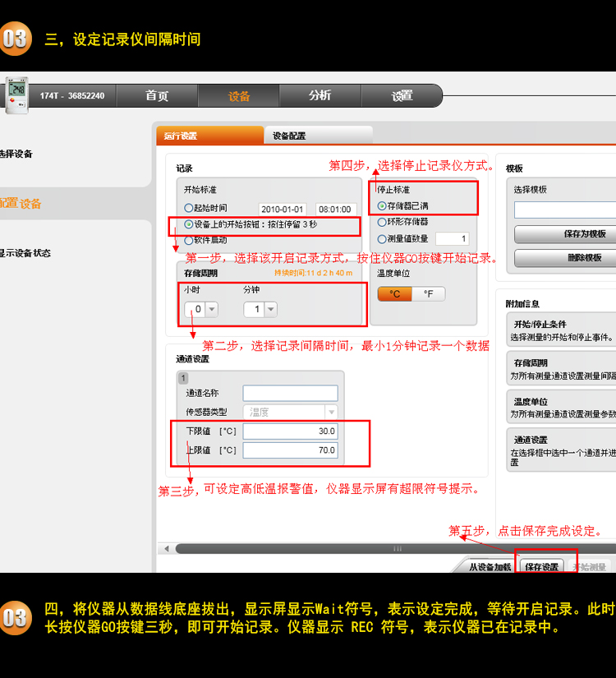The width and height of the screenshot is (616, 678).
Task: Select 环形存储器 as stop criterion
Action: (382, 222)
